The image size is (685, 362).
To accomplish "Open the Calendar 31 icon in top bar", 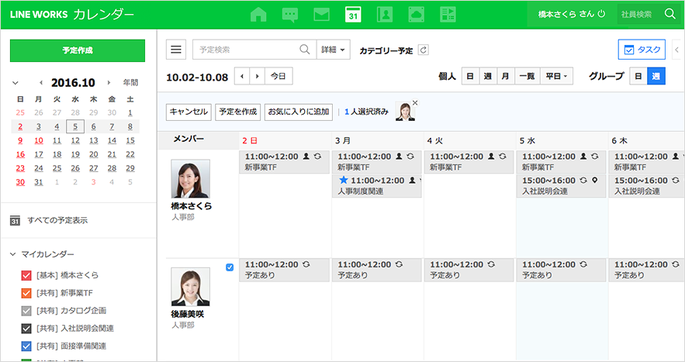I will pyautogui.click(x=353, y=14).
